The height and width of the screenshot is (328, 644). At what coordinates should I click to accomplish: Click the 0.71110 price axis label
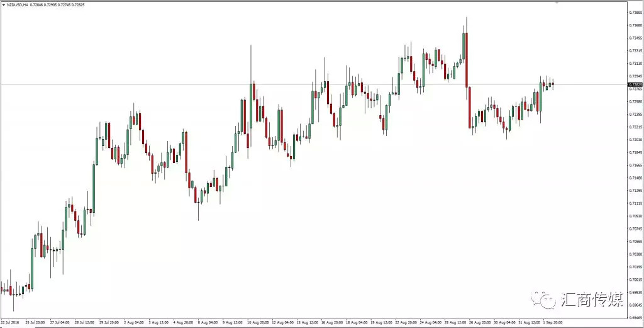[x=635, y=203]
